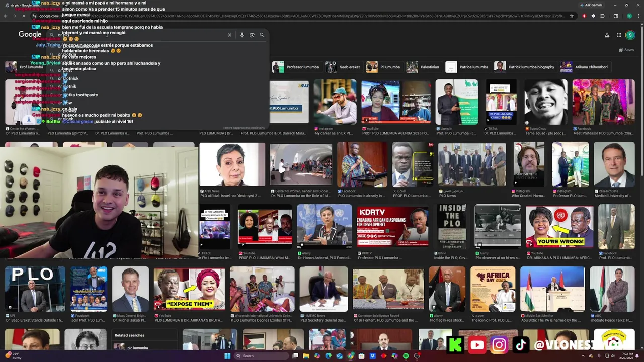Open the Google apps grid
The image size is (644, 362).
619,35
